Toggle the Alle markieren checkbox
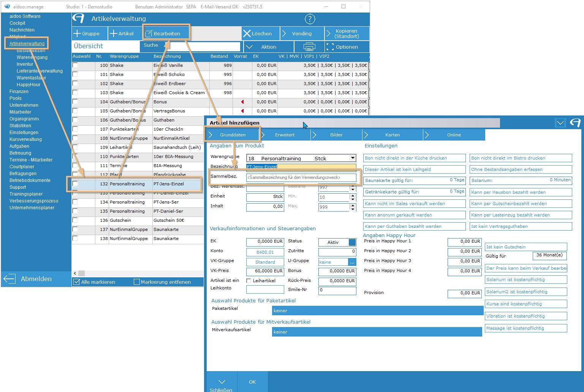Screen dimensions: 584x392 [76, 282]
